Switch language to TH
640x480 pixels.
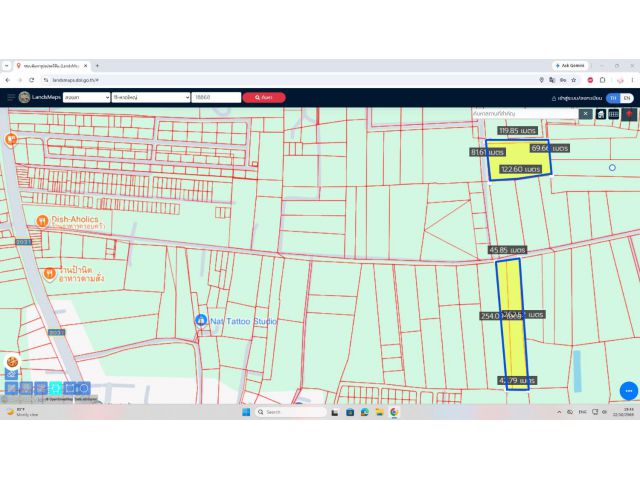[x=613, y=98]
